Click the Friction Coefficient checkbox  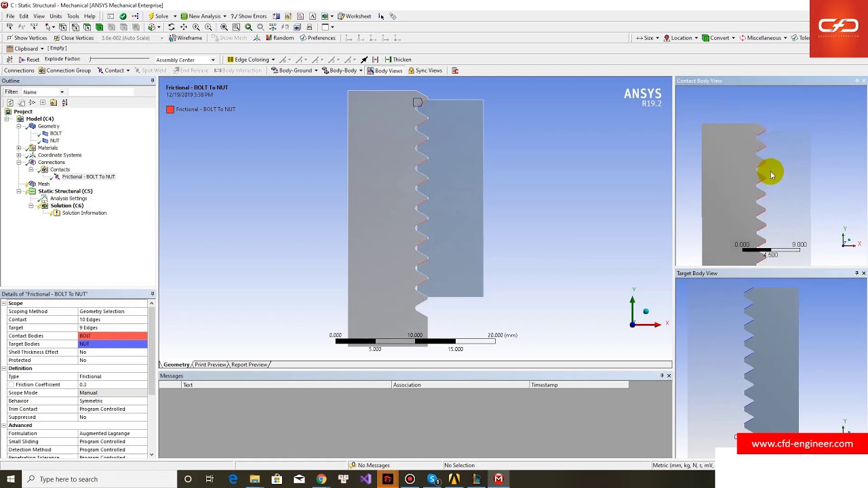coord(11,385)
